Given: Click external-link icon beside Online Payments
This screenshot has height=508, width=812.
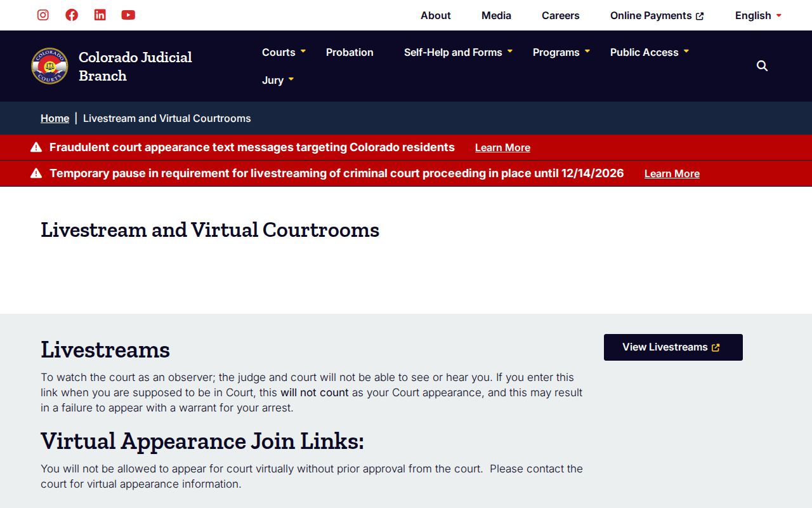Looking at the screenshot, I should pos(700,16).
